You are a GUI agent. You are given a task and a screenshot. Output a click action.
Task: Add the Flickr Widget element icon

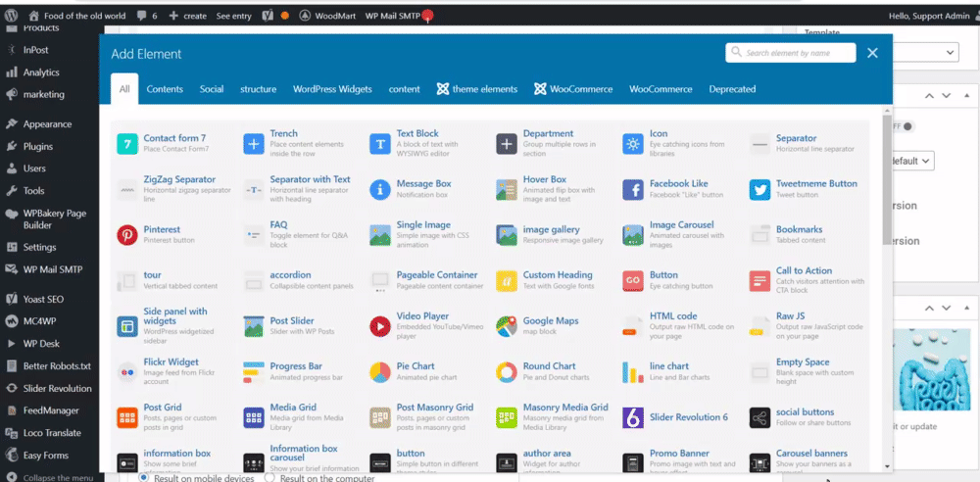[x=126, y=372]
